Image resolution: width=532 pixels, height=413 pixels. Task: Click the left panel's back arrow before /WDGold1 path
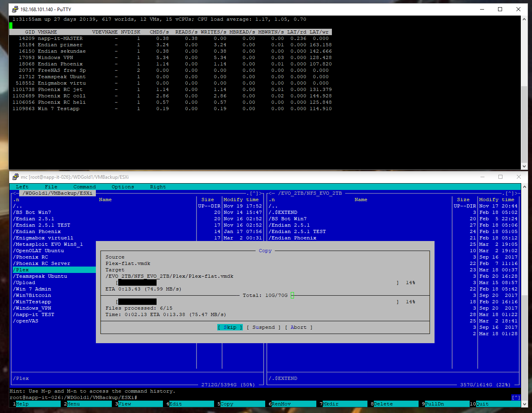(x=16, y=193)
